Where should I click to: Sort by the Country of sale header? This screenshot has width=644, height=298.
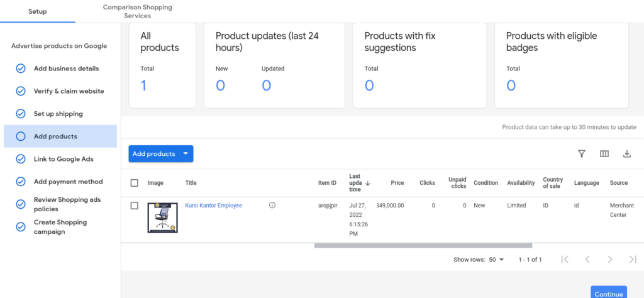tap(553, 183)
